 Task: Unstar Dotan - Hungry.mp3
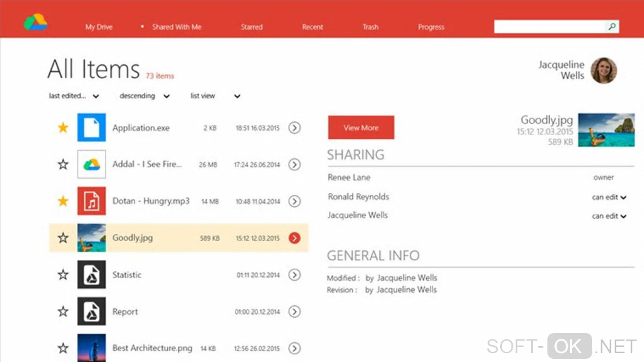(63, 201)
